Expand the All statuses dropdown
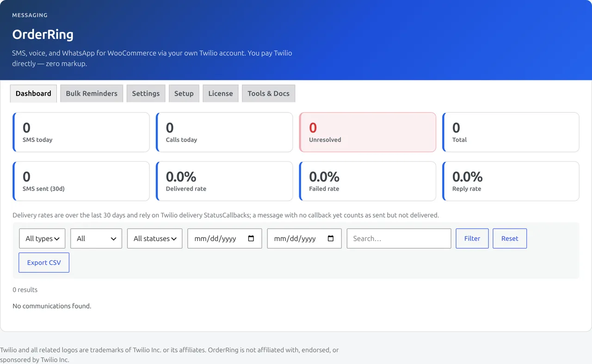The image size is (592, 364). [154, 238]
